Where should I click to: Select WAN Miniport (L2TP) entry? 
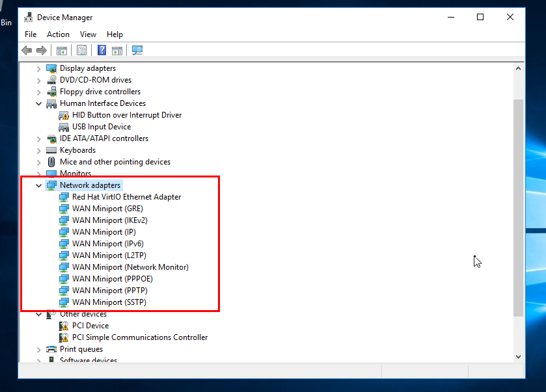(109, 255)
